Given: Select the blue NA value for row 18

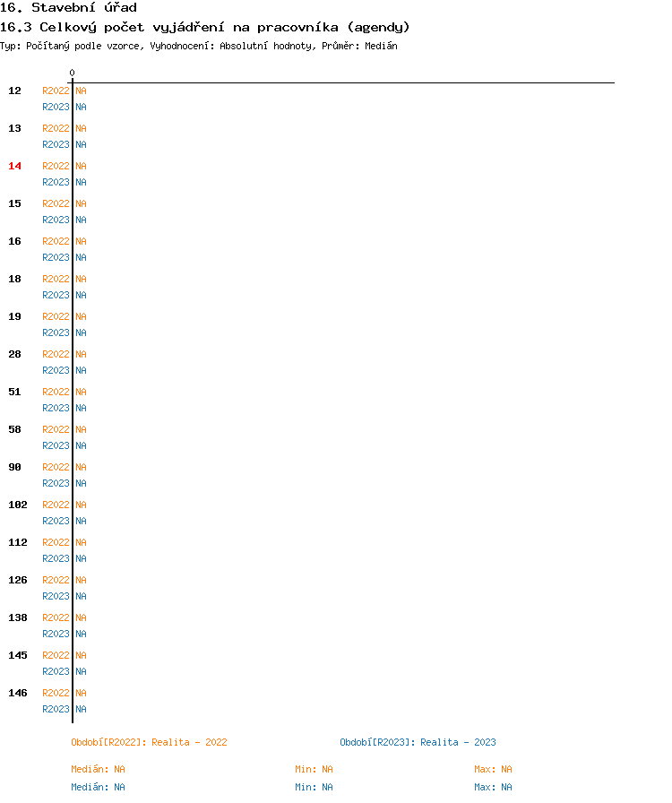Looking at the screenshot, I should [81, 295].
